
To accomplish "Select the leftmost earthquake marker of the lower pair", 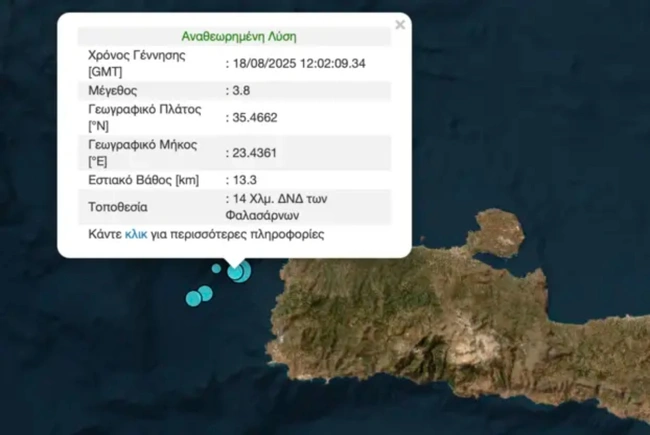I will (194, 299).
